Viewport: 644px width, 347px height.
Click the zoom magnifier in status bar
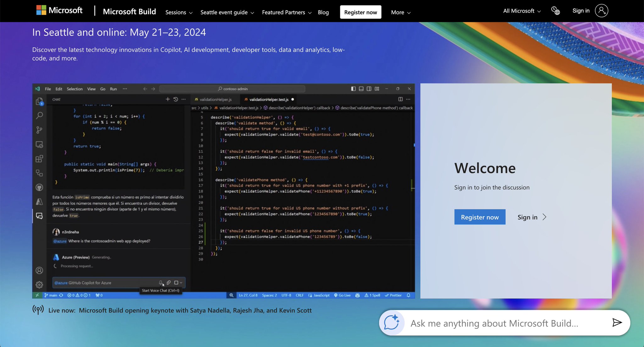(231, 295)
